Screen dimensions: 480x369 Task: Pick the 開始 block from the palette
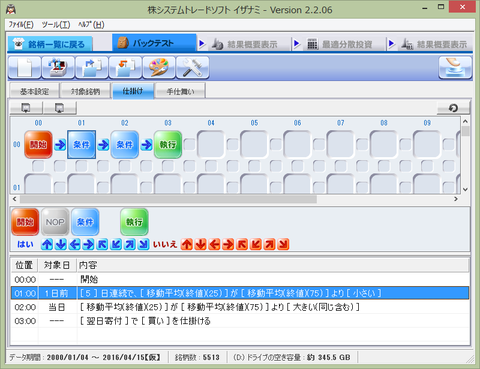coord(25,222)
